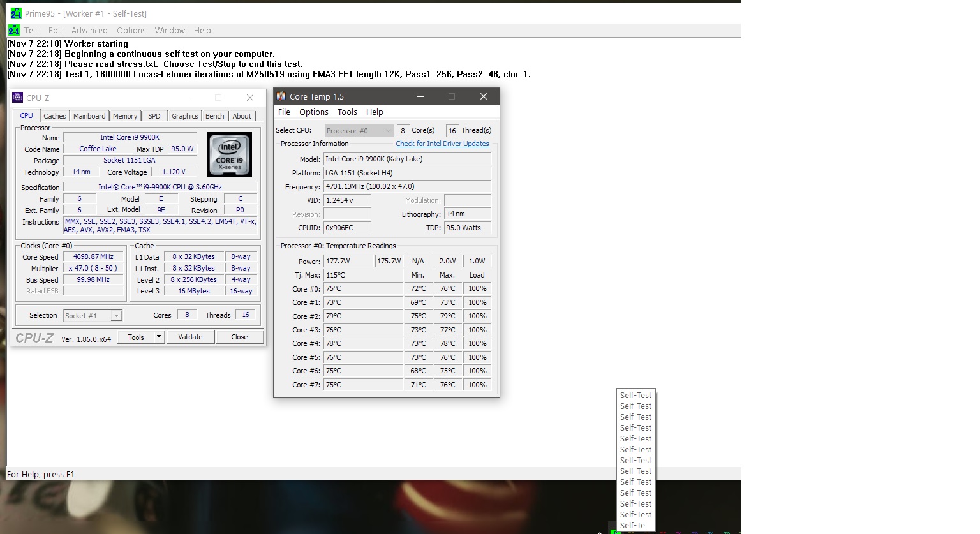Click the Close button in CPU-Z
The image size is (980, 534).
239,337
